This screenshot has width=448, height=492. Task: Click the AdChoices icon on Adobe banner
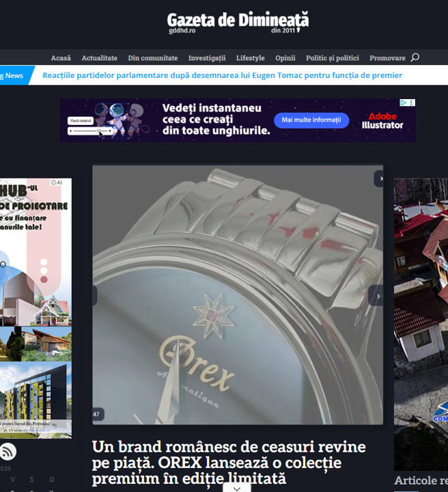point(403,102)
